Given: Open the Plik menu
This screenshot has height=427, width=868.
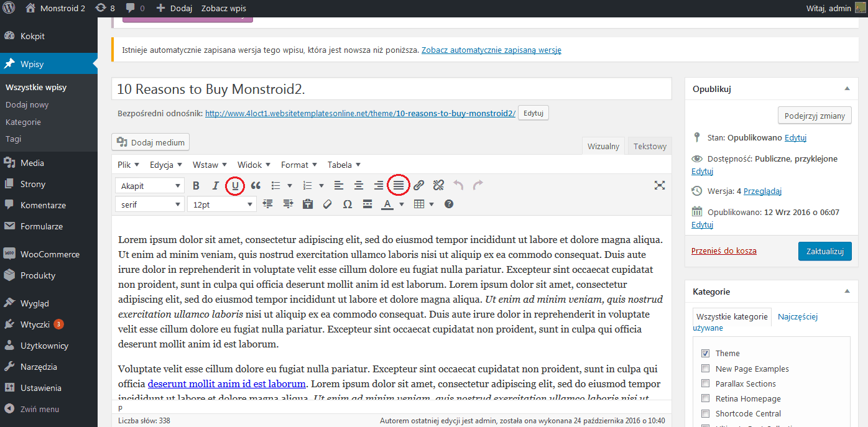Looking at the screenshot, I should tap(128, 165).
